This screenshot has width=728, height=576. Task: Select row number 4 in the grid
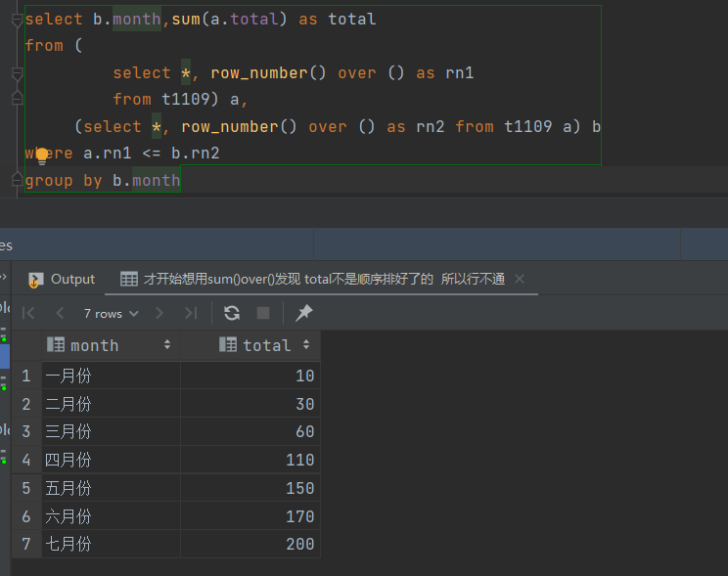click(26, 460)
